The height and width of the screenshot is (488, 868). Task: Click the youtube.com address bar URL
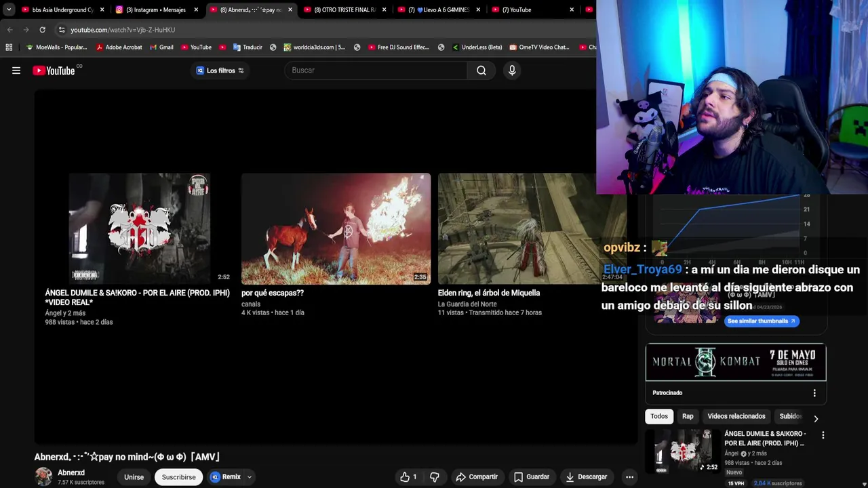click(123, 30)
